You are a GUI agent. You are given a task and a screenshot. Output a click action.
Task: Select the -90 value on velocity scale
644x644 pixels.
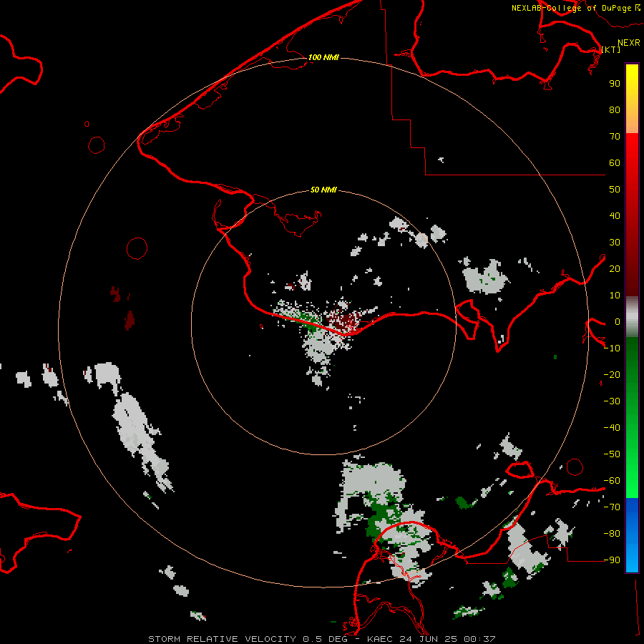(612, 560)
